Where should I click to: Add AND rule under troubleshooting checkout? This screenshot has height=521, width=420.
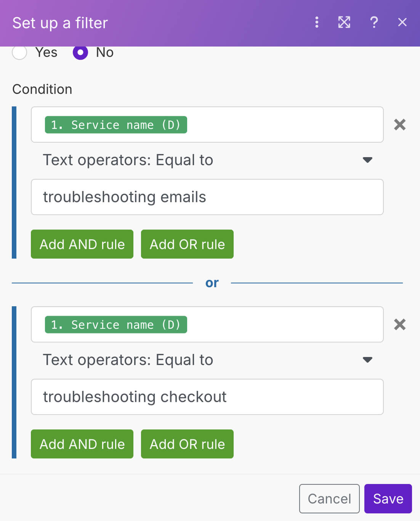point(82,444)
